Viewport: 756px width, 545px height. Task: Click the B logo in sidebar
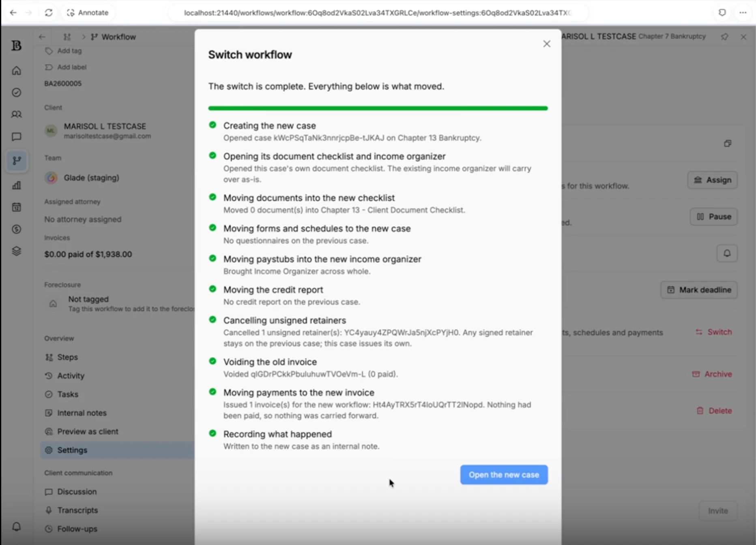tap(17, 45)
